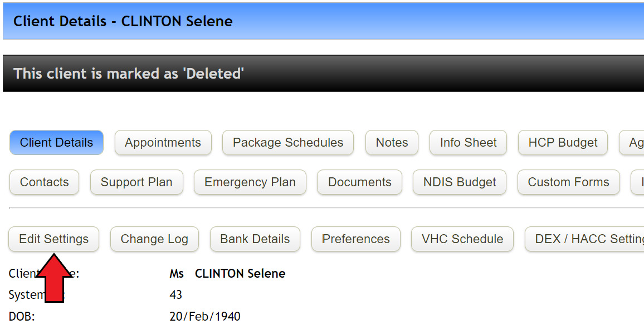This screenshot has width=644, height=329.
Task: Browse the Documents tab
Action: [359, 182]
